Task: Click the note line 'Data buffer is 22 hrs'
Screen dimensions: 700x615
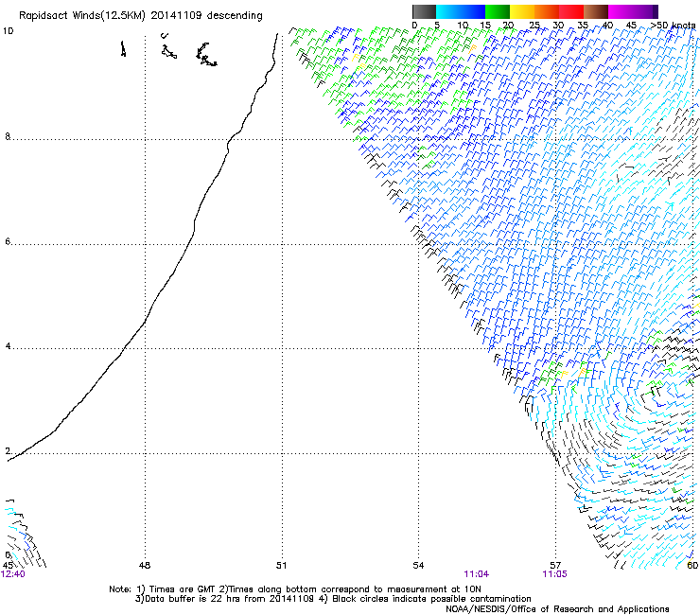Action: click(193, 599)
